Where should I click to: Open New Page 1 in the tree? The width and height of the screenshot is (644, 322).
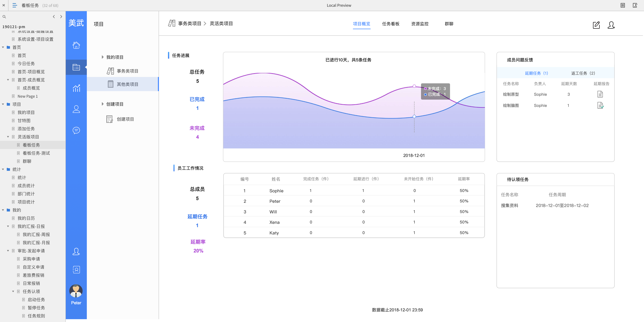tap(28, 96)
